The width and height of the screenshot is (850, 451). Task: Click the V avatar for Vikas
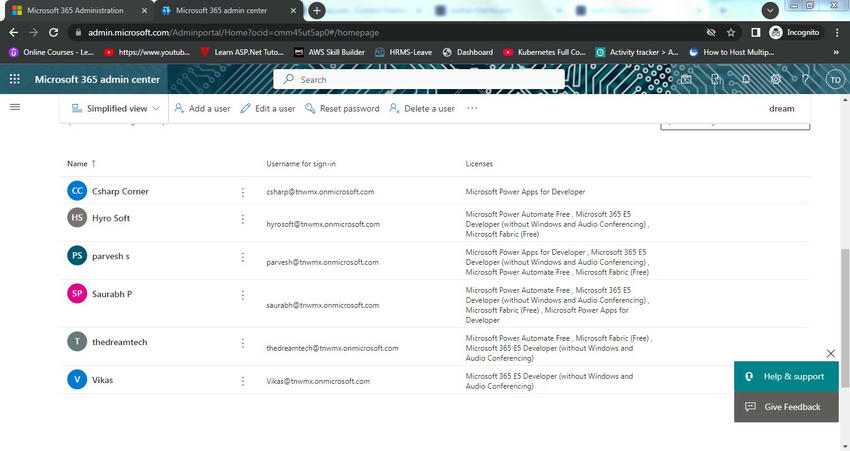coord(77,379)
